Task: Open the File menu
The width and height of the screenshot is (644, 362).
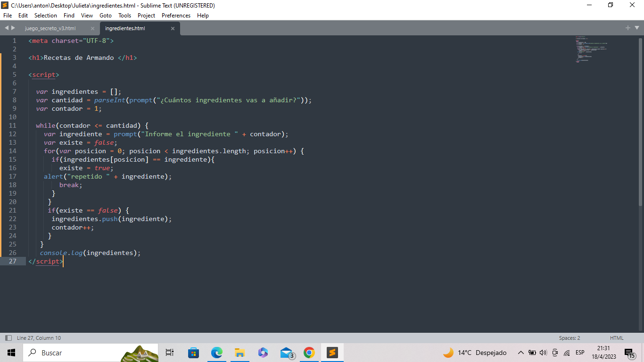Action: point(8,16)
